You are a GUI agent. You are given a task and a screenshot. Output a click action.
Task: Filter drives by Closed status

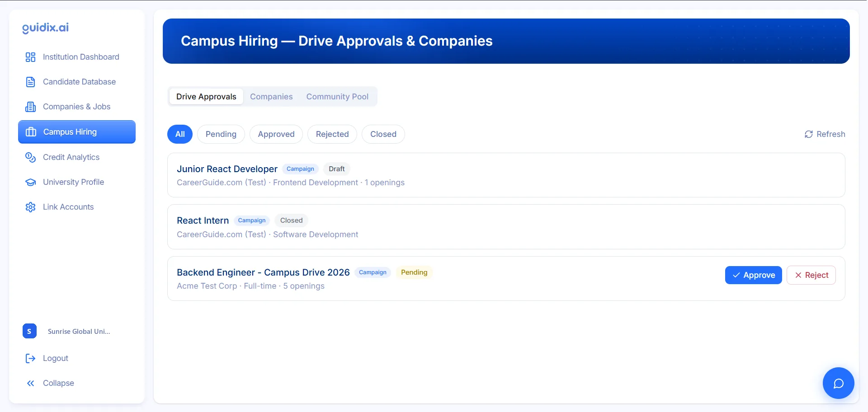pyautogui.click(x=383, y=134)
